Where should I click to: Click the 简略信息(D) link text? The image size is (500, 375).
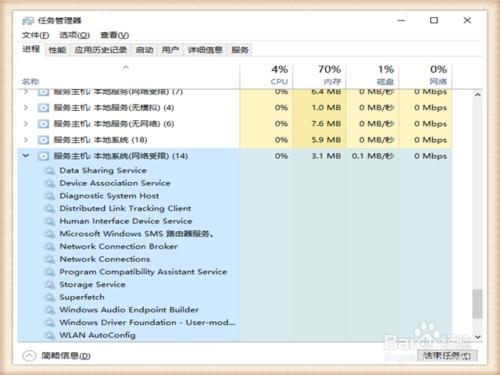click(66, 356)
